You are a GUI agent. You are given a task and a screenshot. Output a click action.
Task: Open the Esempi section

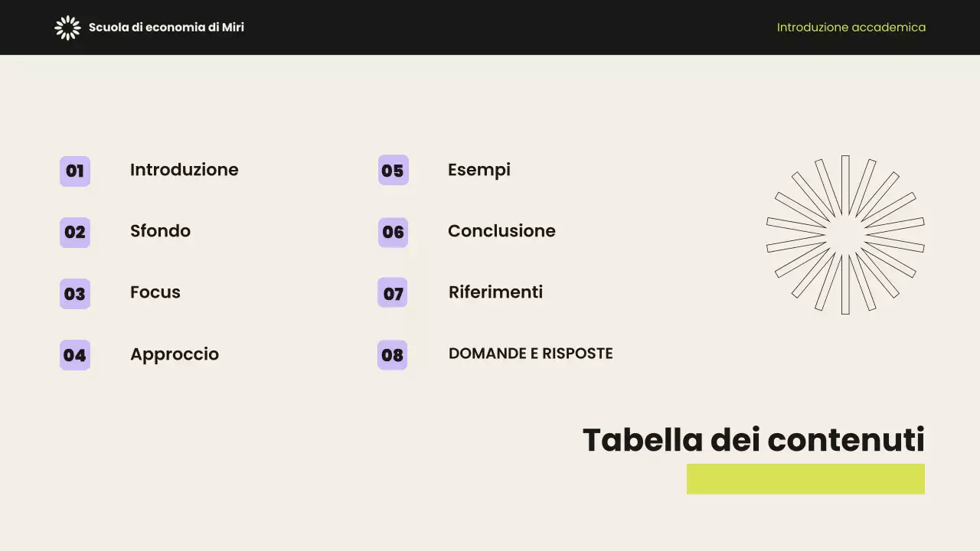click(x=479, y=170)
